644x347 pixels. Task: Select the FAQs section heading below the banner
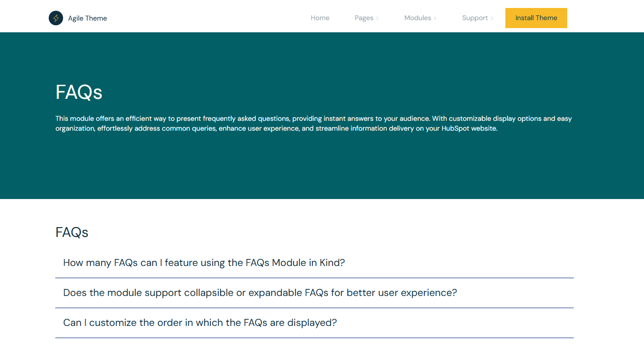click(x=72, y=232)
